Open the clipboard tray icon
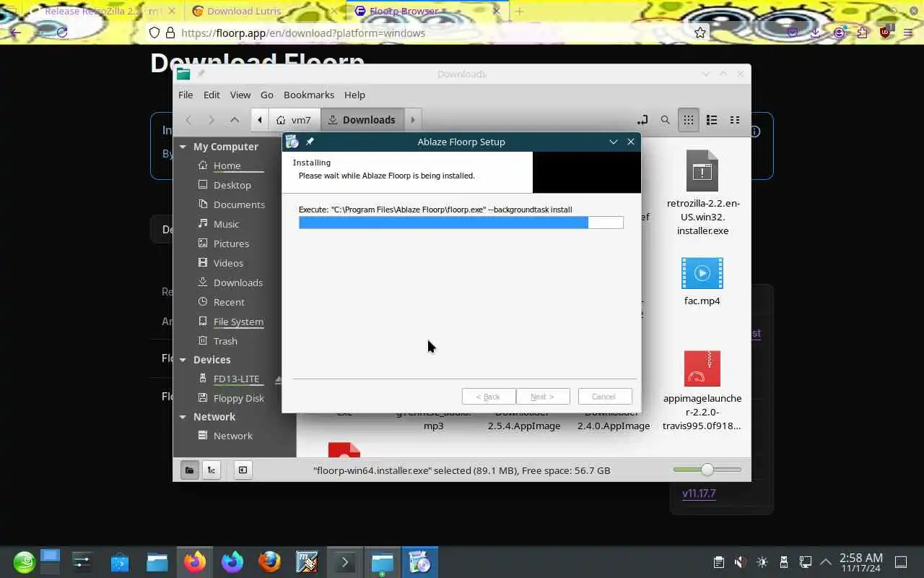This screenshot has height=578, width=924. coord(718,562)
